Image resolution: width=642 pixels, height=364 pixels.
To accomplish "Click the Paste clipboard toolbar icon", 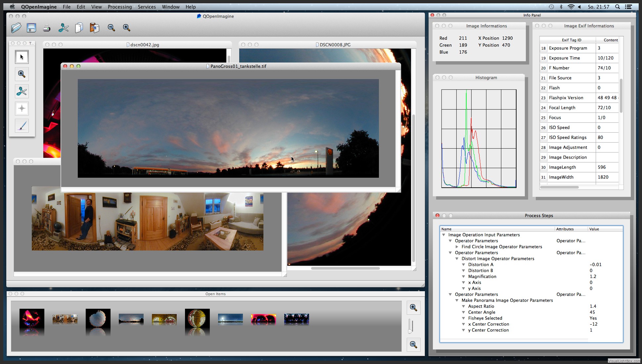I will pos(94,28).
